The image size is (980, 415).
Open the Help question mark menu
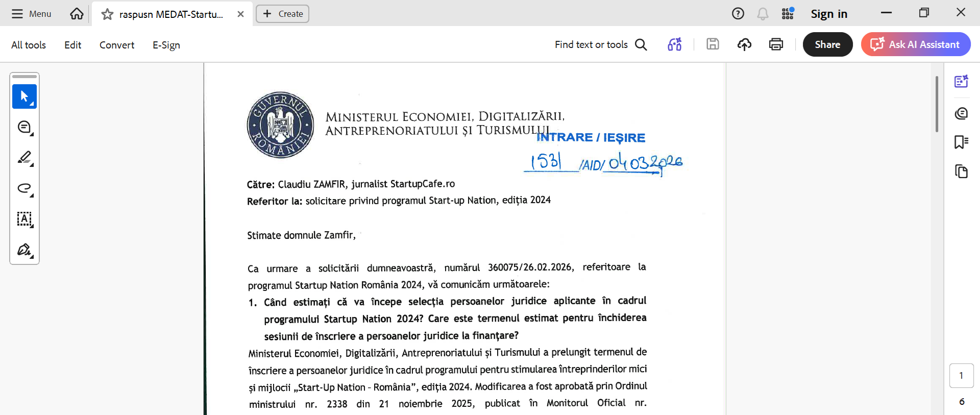[x=738, y=14]
